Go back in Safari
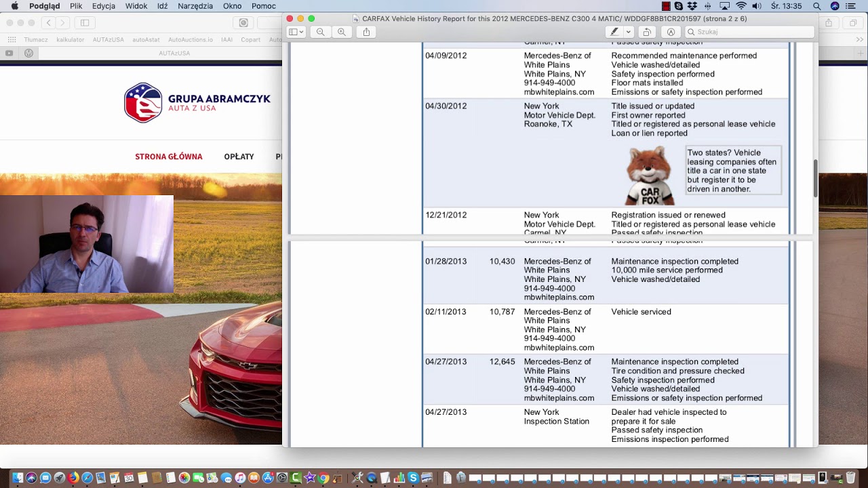This screenshot has height=488, width=868. coord(49,22)
